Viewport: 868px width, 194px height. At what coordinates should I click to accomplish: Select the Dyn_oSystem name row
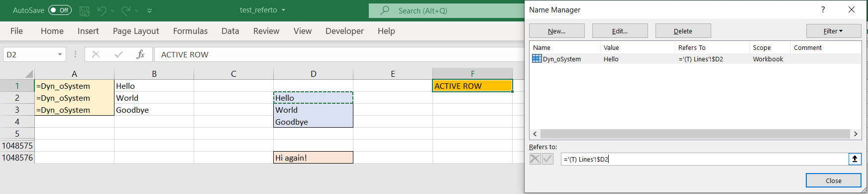695,59
